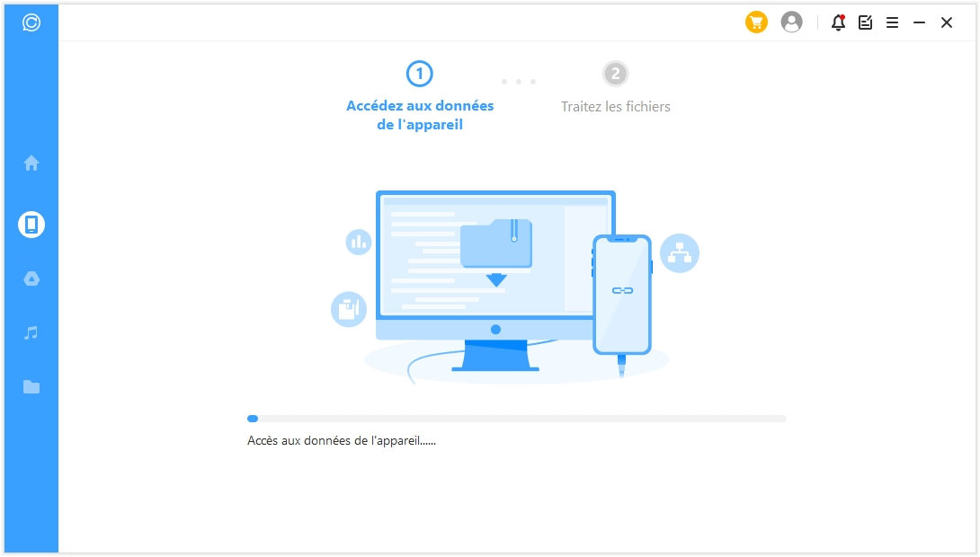Open the user account profile icon
The width and height of the screenshot is (980, 557).
pos(791,22)
